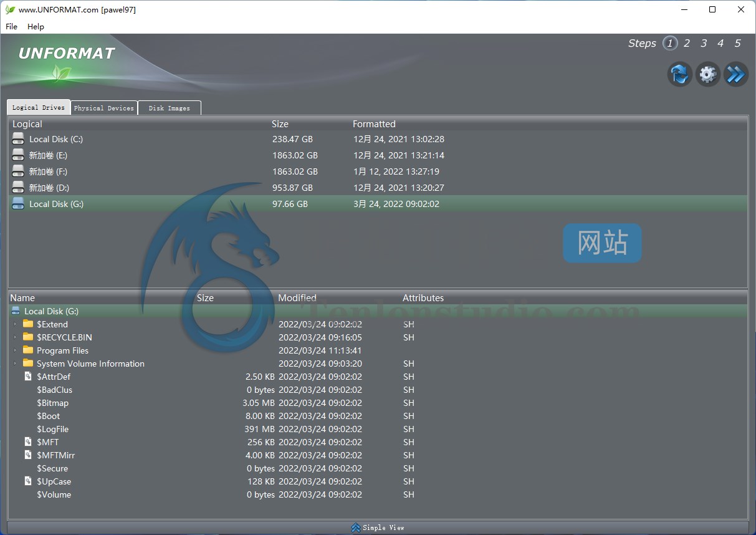The width and height of the screenshot is (756, 535).
Task: Click the 391 MB size cell
Action: coord(259,429)
